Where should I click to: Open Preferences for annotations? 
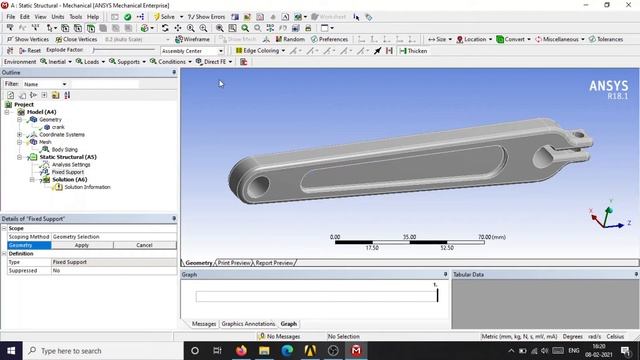tap(329, 39)
